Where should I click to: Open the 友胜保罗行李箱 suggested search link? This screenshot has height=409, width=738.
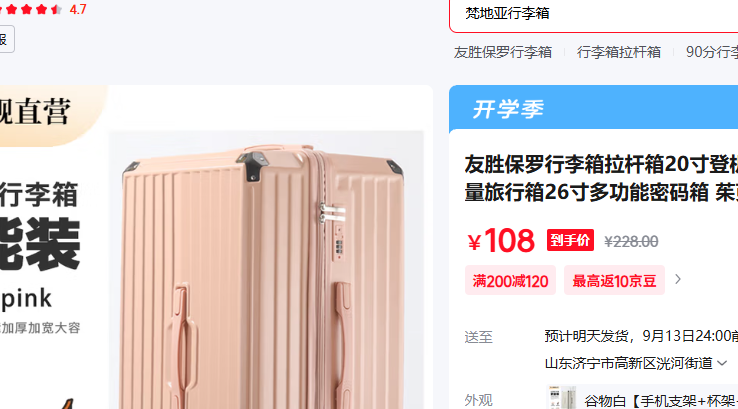pos(503,52)
